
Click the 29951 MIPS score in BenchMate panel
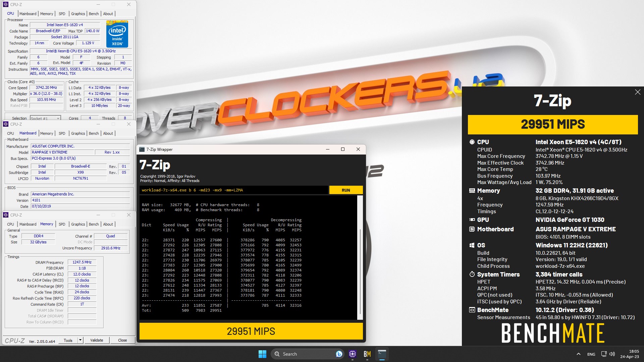click(x=553, y=124)
